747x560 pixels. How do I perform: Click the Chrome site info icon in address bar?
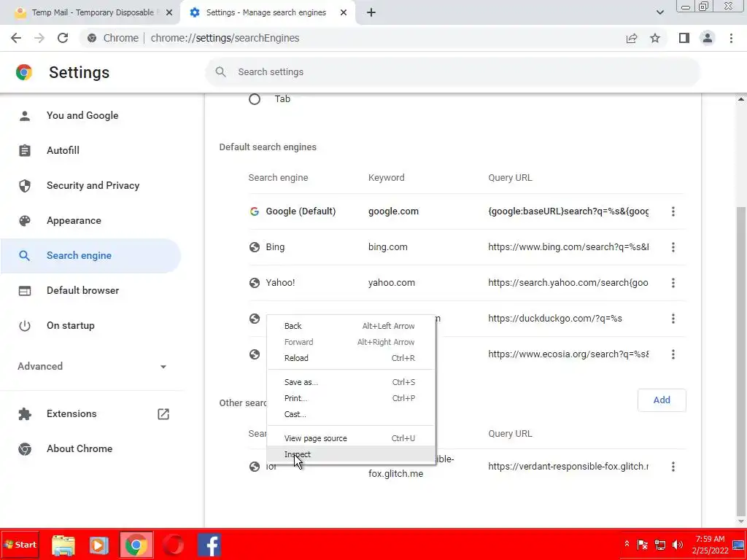pyautogui.click(x=92, y=38)
